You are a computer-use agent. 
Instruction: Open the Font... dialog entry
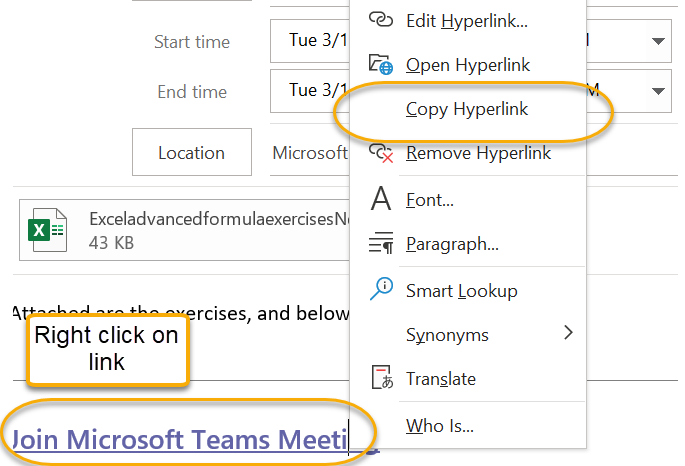point(467,200)
